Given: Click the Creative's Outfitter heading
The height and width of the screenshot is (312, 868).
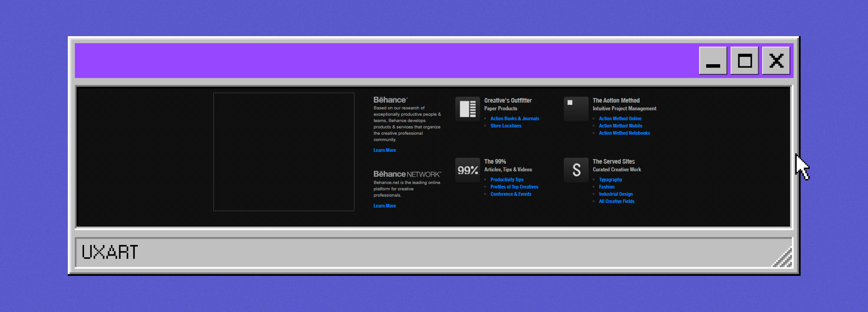Looking at the screenshot, I should (508, 100).
